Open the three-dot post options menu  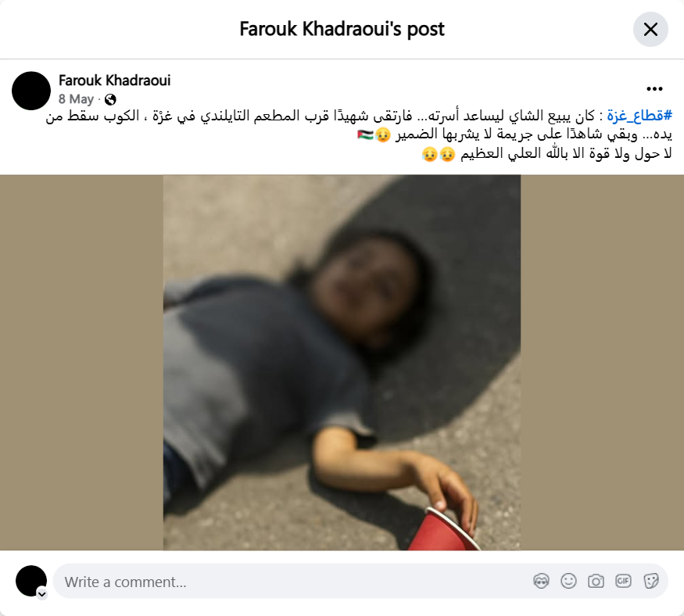tap(654, 89)
